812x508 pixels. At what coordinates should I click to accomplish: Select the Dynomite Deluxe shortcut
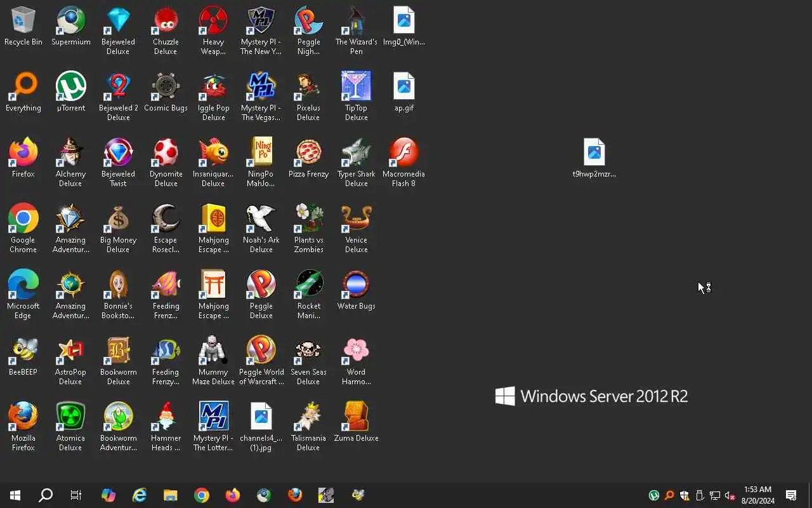point(166,163)
